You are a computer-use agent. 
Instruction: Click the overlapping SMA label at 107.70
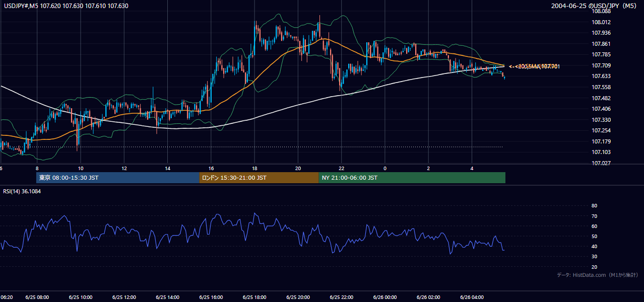pyautogui.click(x=534, y=66)
